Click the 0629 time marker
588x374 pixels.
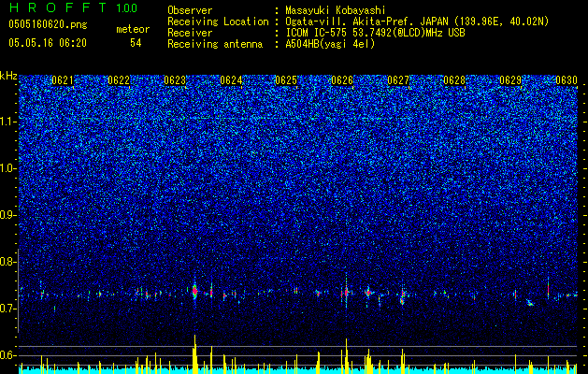click(x=510, y=80)
